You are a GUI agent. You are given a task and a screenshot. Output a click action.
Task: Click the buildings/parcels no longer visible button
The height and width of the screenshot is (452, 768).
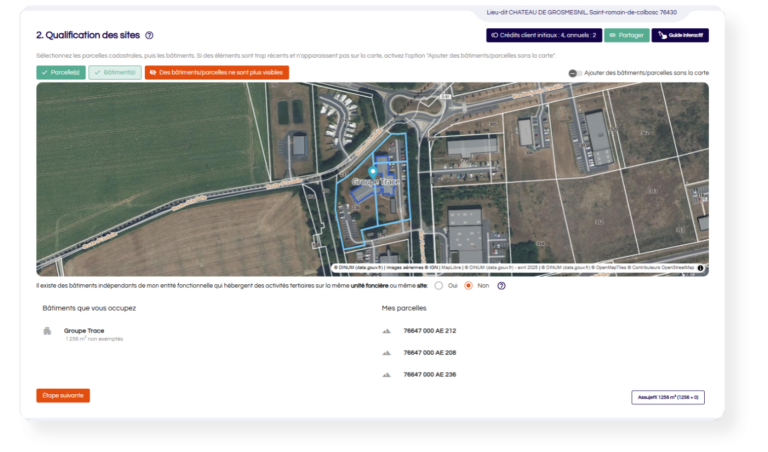216,73
